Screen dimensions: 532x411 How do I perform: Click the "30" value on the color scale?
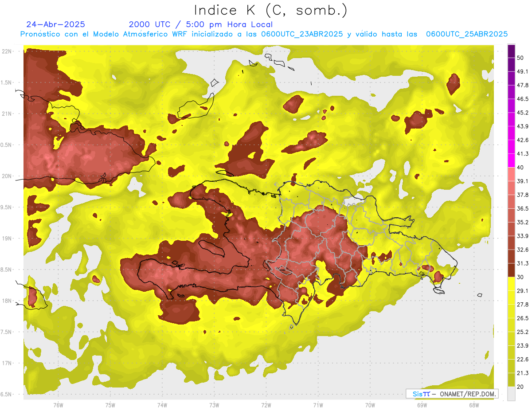click(x=520, y=277)
